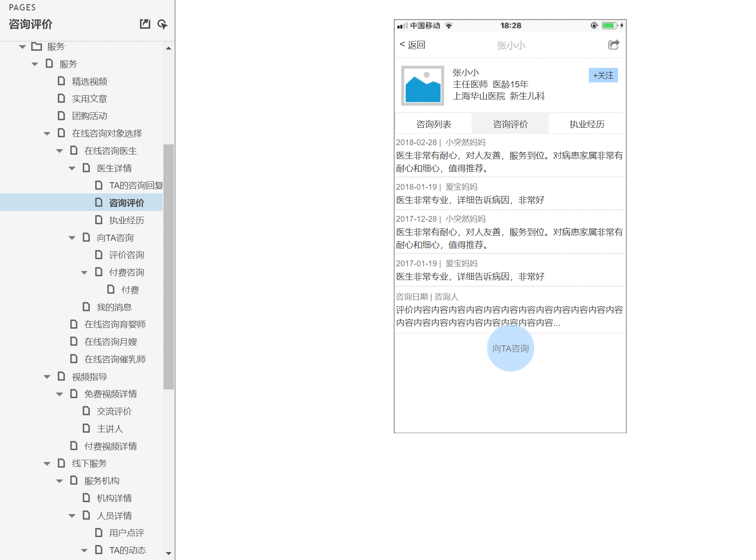Collapse the 服务 page node
756x560 pixels.
(35, 64)
